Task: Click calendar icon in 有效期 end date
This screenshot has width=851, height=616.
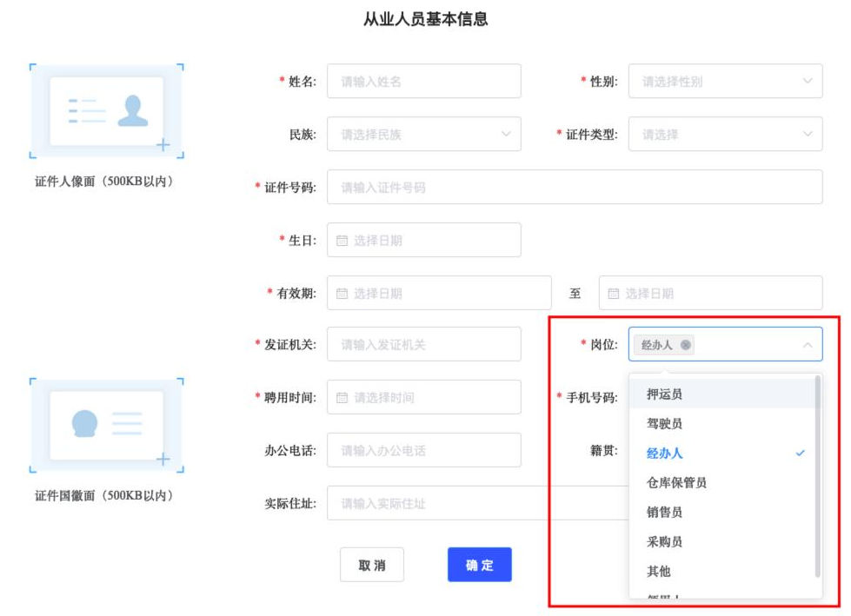Action: point(614,294)
